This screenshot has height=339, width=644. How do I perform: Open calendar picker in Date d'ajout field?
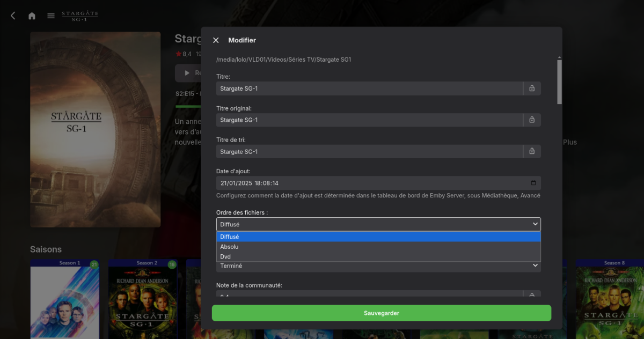pos(533,183)
